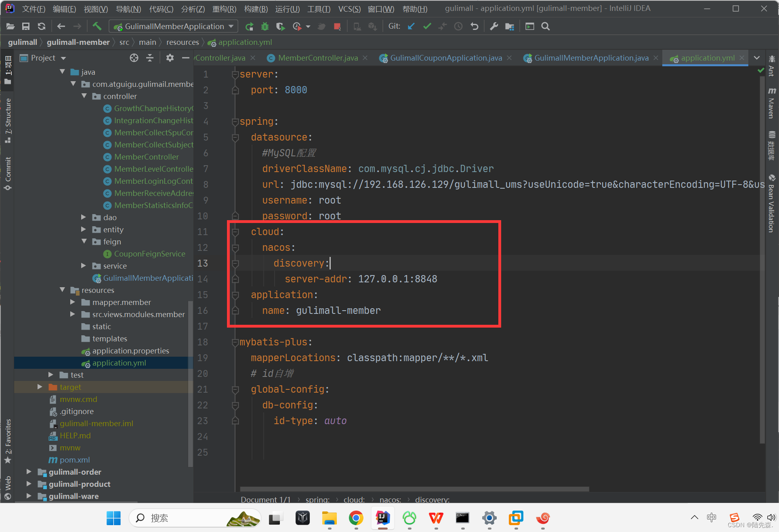The image size is (779, 532).
Task: Open Chrome from the Windows taskbar
Action: tap(356, 518)
